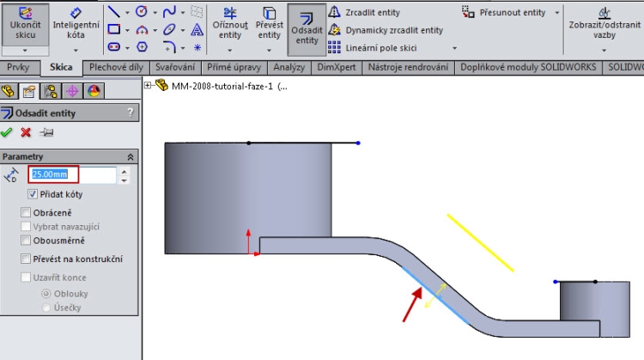Click Lineární pole skici icon
This screenshot has width=644, height=360.
coord(334,47)
